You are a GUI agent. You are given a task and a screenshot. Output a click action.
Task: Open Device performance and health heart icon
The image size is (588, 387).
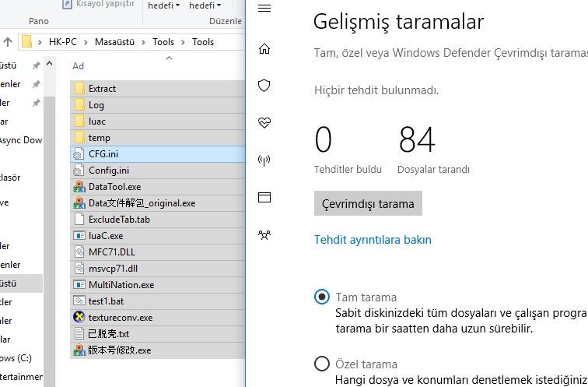[264, 122]
